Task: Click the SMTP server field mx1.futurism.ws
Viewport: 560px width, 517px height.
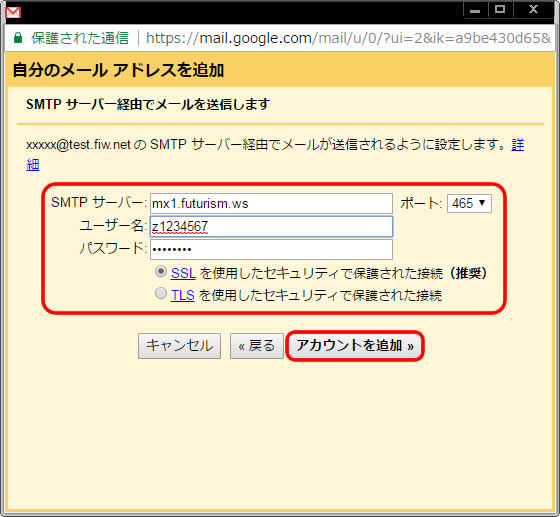Action: coord(271,204)
